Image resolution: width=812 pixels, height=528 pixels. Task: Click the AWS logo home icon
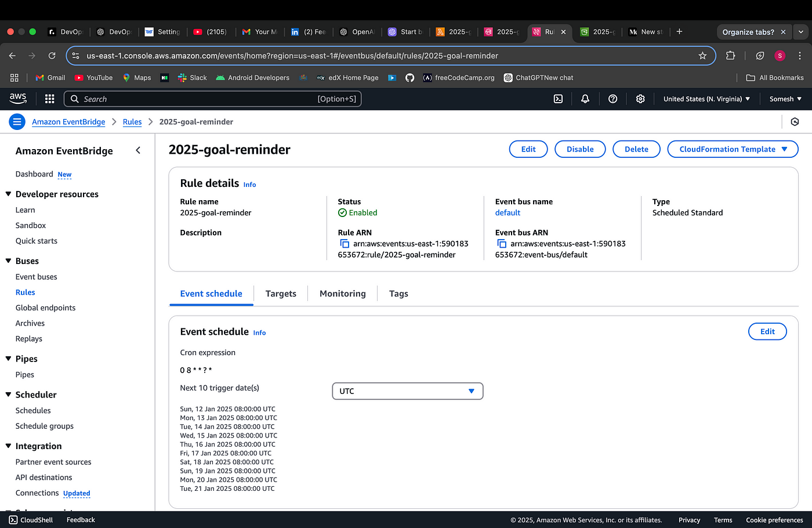coord(18,99)
